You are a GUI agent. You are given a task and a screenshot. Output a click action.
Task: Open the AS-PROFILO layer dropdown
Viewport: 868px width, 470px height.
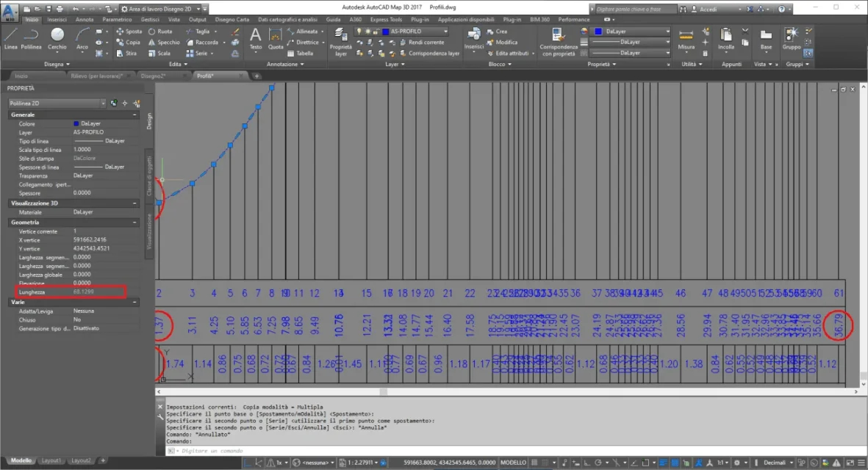point(414,32)
